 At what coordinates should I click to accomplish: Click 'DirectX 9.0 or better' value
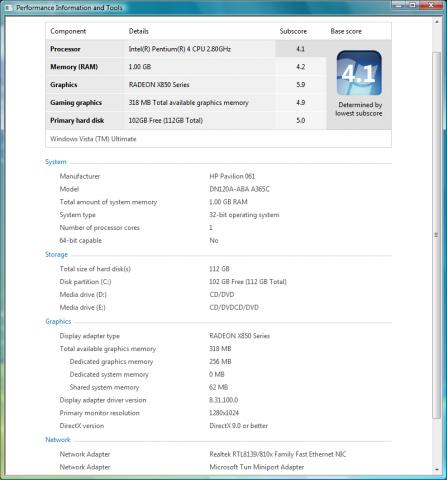point(238,426)
